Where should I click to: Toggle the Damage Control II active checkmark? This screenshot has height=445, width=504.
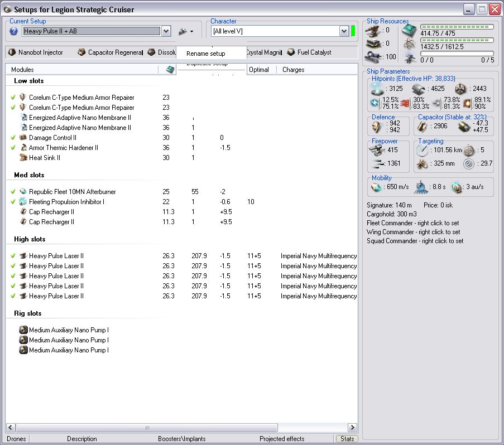point(13,138)
